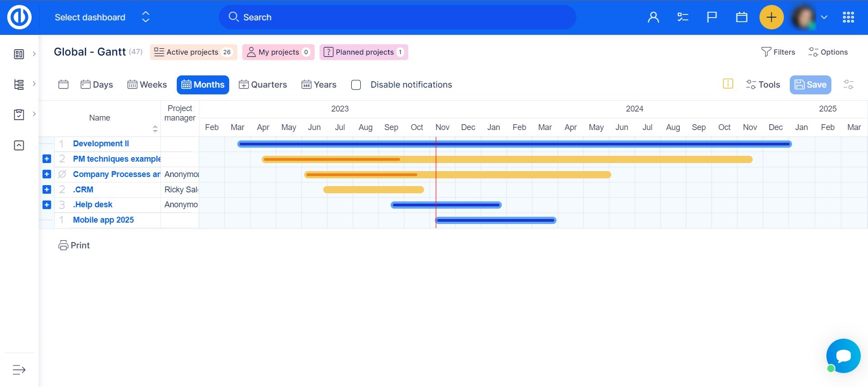This screenshot has width=868, height=387.
Task: Open the apps grid menu icon
Action: [848, 17]
